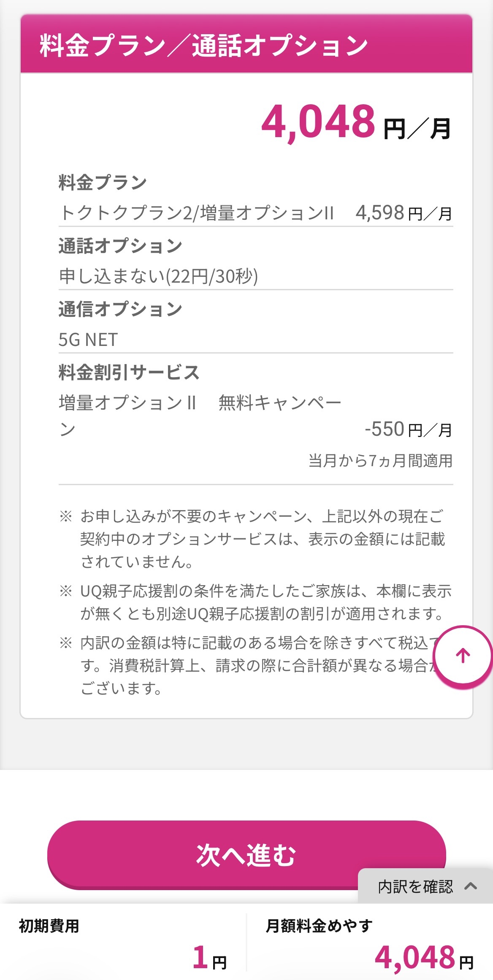Click the -550円/月 discount amount
Image resolution: width=493 pixels, height=980 pixels.
pyautogui.click(x=408, y=429)
